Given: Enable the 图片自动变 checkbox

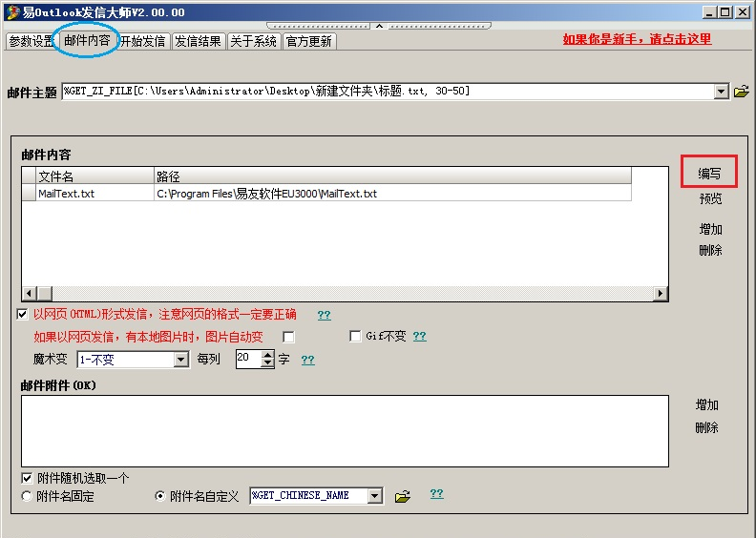Looking at the screenshot, I should pos(288,337).
